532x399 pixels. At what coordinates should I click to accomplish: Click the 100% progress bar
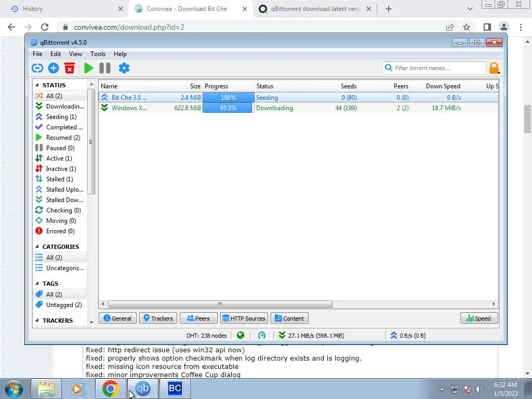[229, 97]
